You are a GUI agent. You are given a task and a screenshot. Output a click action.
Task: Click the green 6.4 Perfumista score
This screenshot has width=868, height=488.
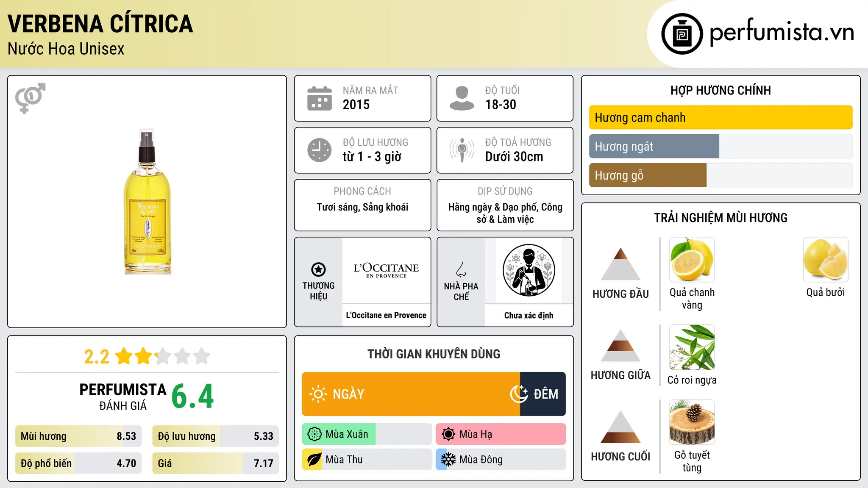pyautogui.click(x=193, y=396)
